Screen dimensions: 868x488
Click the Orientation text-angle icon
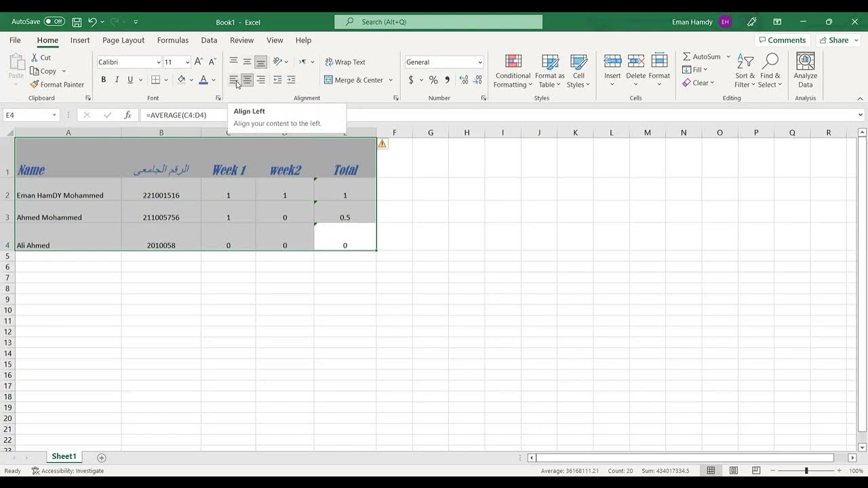[x=277, y=62]
